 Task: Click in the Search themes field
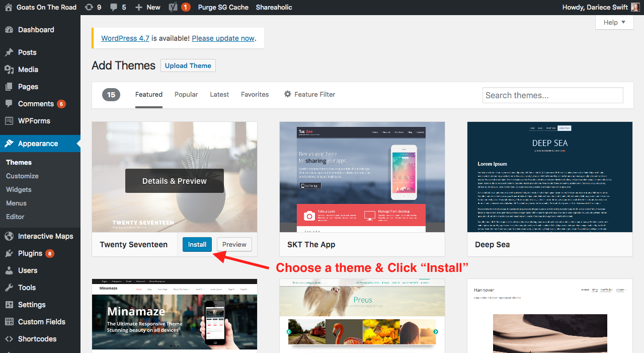(x=553, y=95)
